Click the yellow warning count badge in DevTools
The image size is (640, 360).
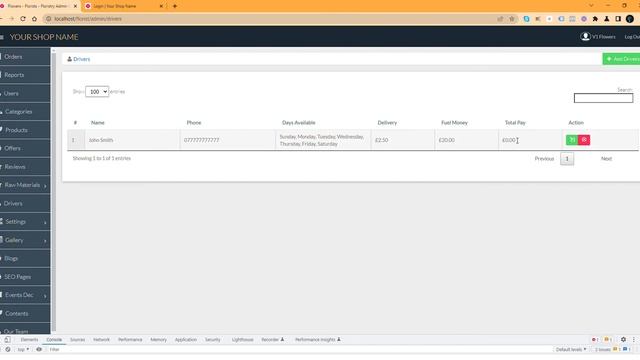(x=607, y=339)
